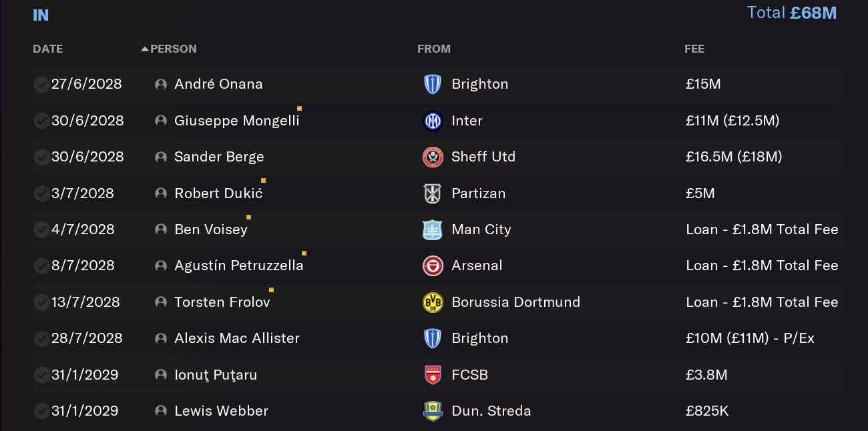Click the Borussia Dortmund badge
The width and height of the screenshot is (868, 431).
(x=433, y=302)
